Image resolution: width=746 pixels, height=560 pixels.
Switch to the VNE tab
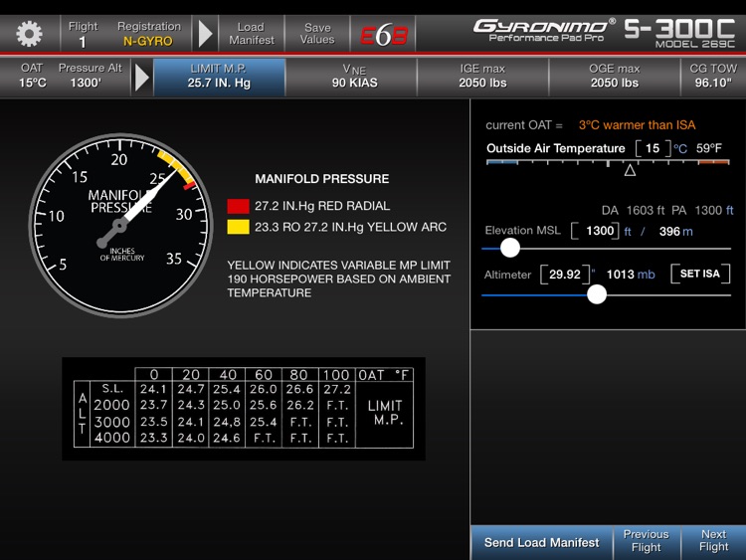[353, 77]
